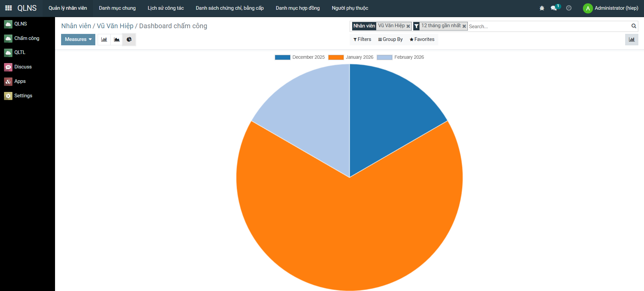Open Danh mục chung menu
This screenshot has height=291, width=644.
117,8
